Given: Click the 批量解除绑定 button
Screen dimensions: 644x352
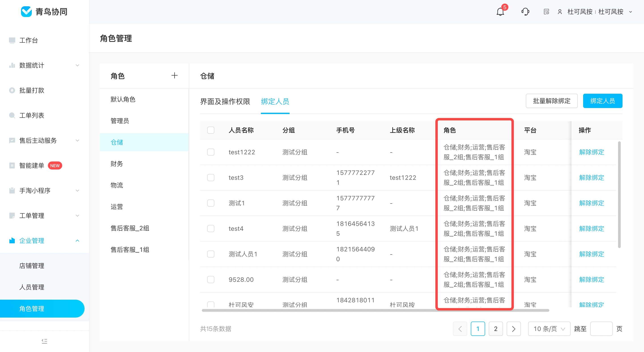Looking at the screenshot, I should coord(552,101).
